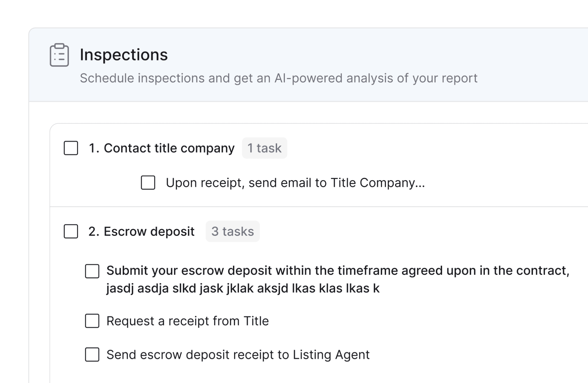Check the 'Escrow deposit' step checkbox

tap(71, 231)
